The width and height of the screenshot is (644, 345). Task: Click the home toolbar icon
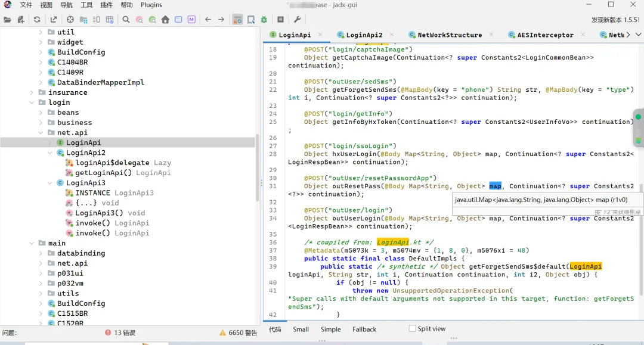click(x=165, y=20)
